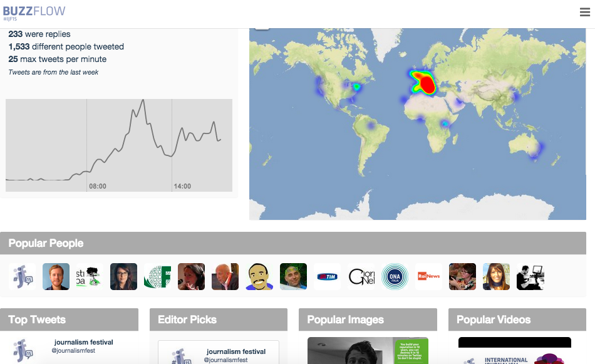The image size is (595, 364).
Task: Select the green F logo avatar
Action: point(157,276)
